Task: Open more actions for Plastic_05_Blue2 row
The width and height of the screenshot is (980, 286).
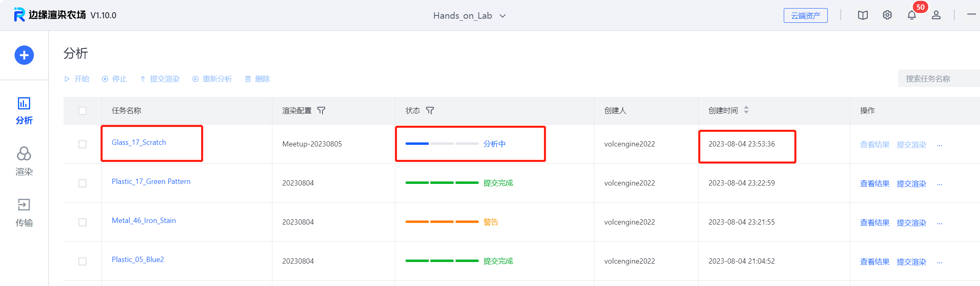Action: [939, 262]
